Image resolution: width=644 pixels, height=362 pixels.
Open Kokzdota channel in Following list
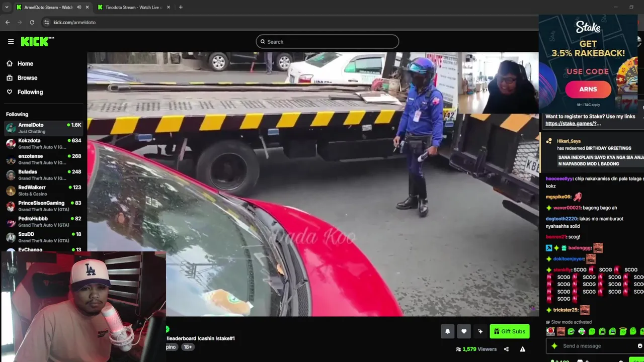click(x=43, y=143)
